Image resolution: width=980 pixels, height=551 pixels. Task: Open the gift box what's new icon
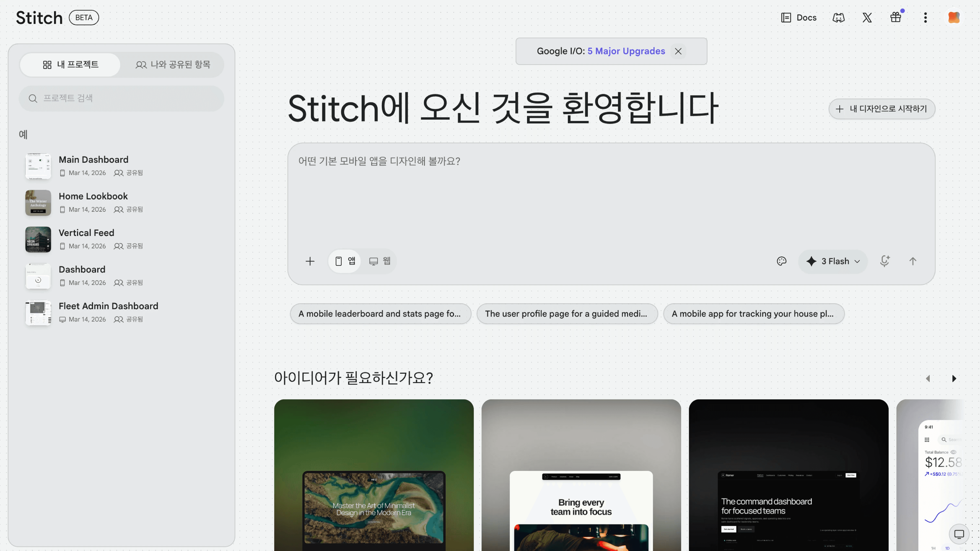[896, 18]
